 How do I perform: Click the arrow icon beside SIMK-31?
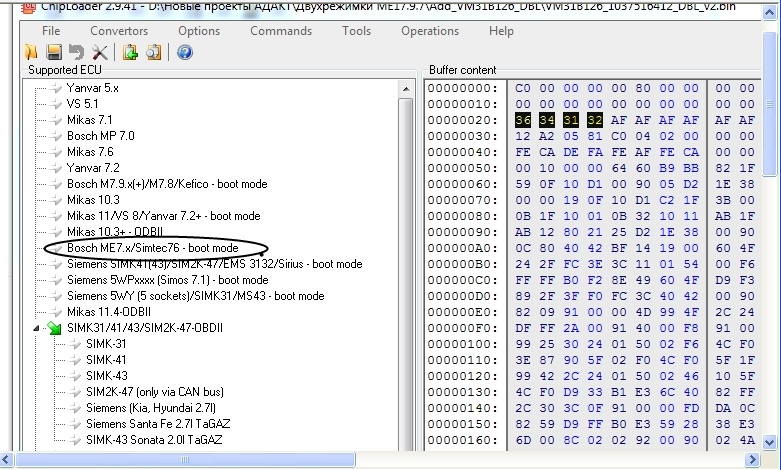coord(75,344)
